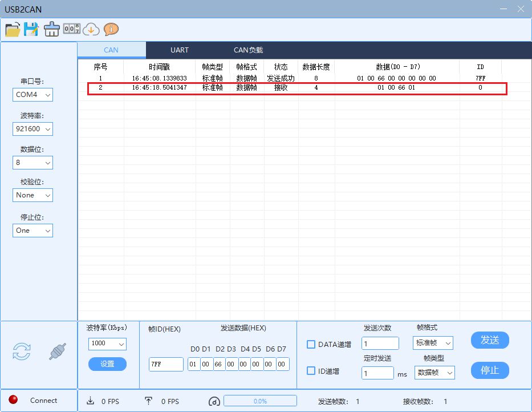The width and height of the screenshot is (532, 412).
Task: Click the 0.0% load progress bar
Action: [260, 401]
